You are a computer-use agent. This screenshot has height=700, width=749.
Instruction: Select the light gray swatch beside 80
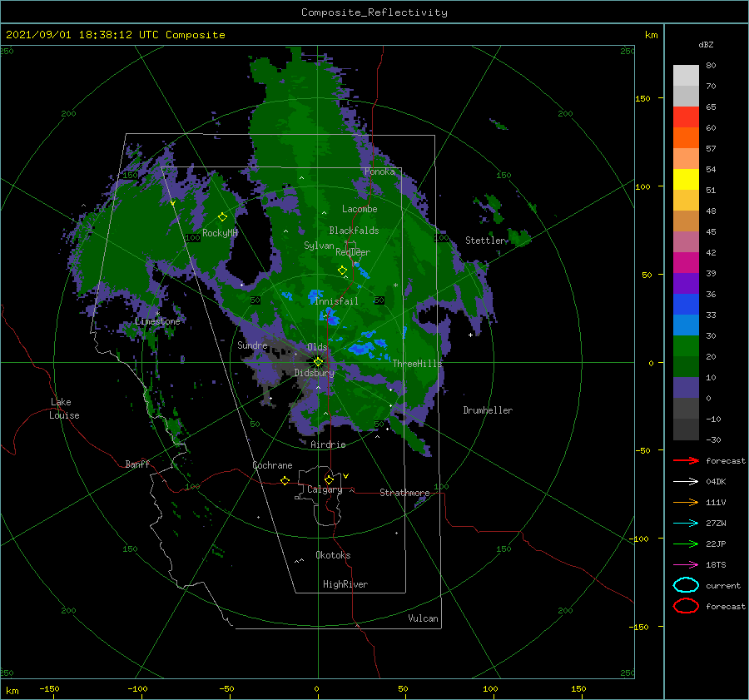(x=686, y=76)
